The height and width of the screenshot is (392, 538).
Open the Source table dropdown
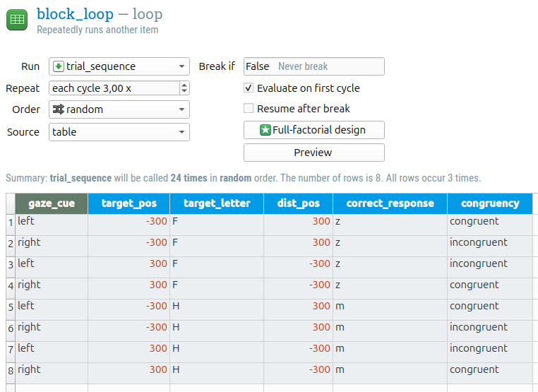(x=119, y=132)
